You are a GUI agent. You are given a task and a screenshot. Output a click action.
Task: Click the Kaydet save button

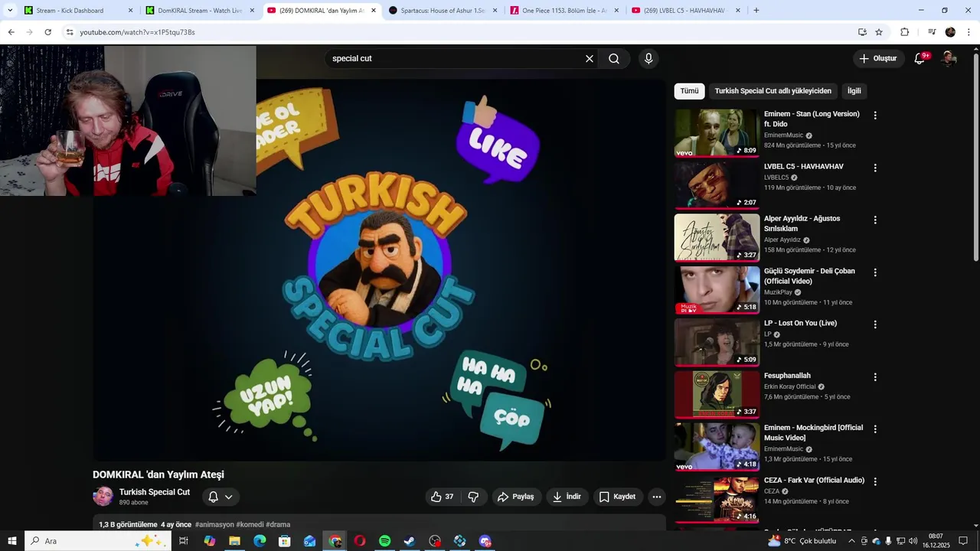[617, 497]
